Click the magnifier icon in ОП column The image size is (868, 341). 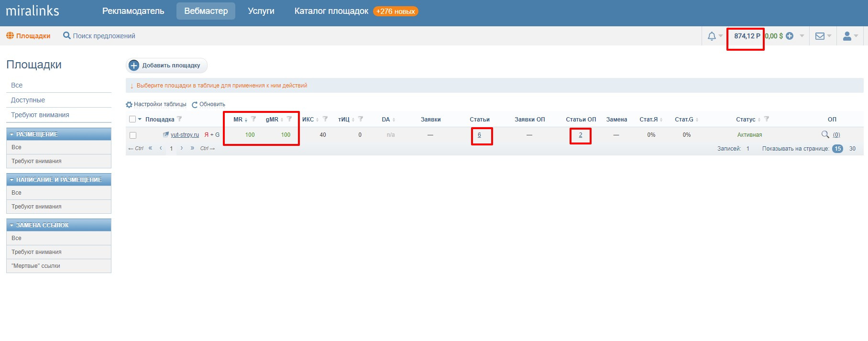(x=825, y=134)
